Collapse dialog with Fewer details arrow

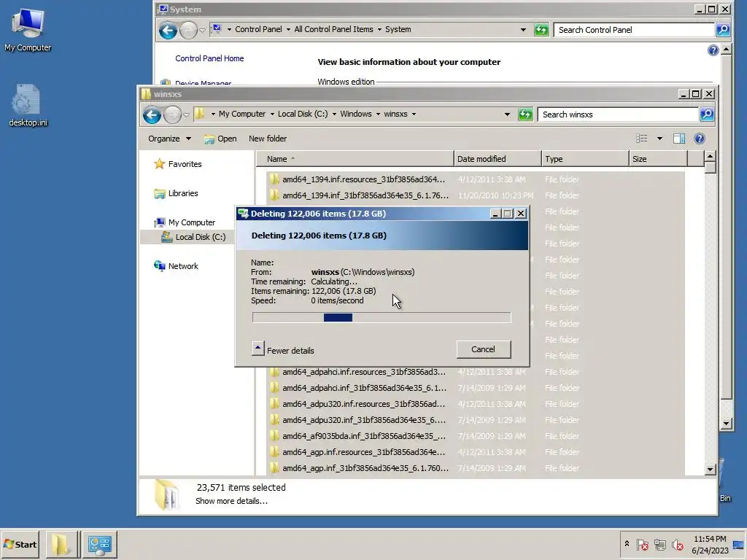tap(258, 348)
